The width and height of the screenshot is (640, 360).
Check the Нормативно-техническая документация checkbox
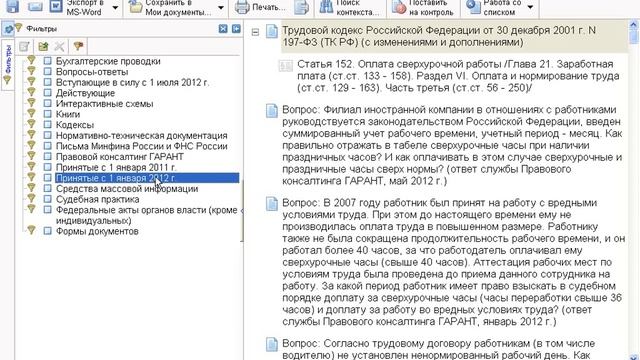48,136
